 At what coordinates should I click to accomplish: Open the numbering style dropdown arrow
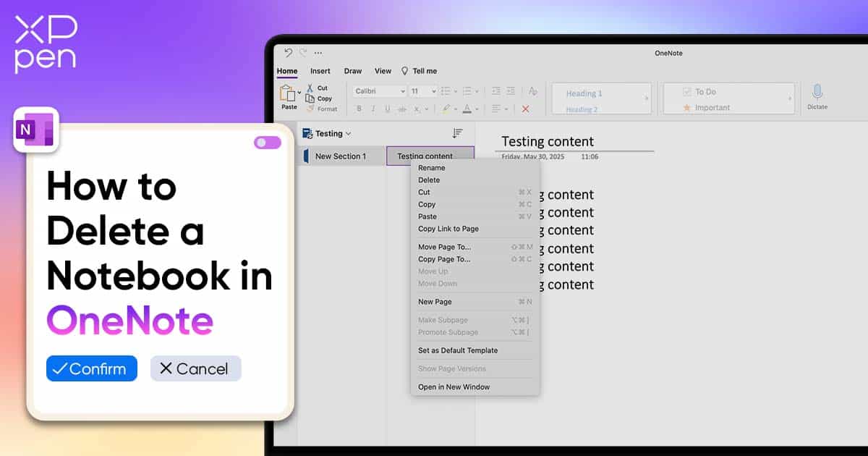[x=477, y=92]
